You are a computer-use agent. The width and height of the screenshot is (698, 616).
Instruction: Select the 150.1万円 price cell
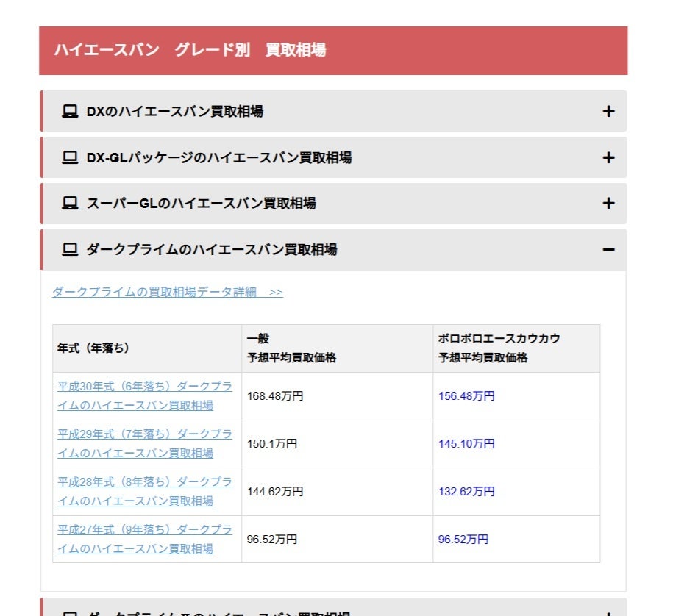coord(337,444)
